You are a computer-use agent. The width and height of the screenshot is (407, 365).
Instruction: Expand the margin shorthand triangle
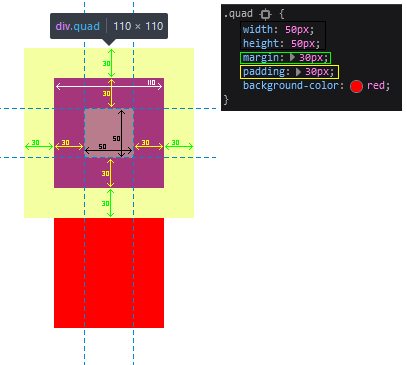[292, 58]
